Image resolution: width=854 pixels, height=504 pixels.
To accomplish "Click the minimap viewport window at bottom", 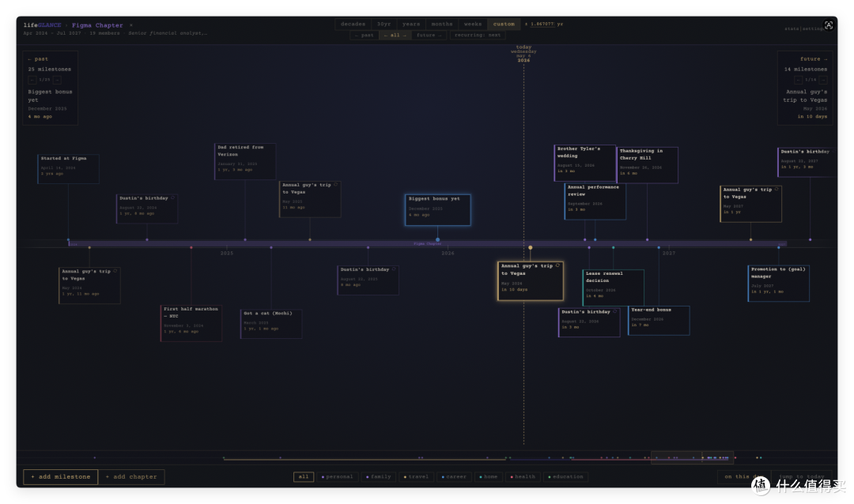I will pos(692,457).
